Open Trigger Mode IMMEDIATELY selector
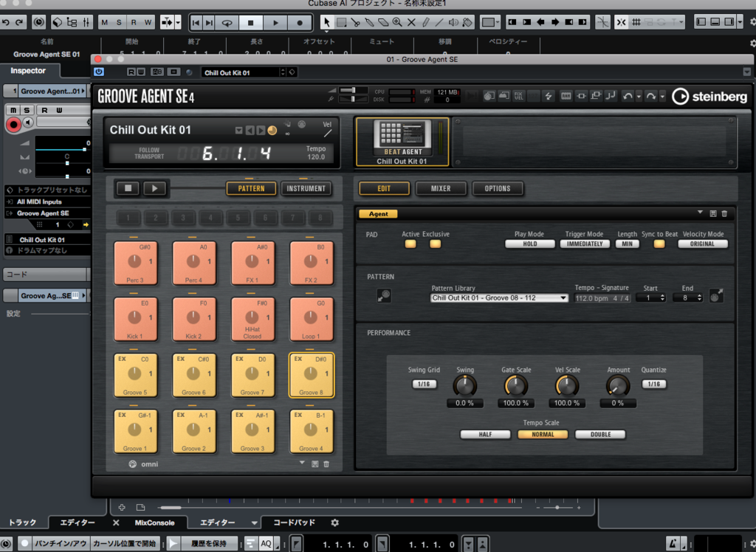756x552 pixels. point(585,244)
